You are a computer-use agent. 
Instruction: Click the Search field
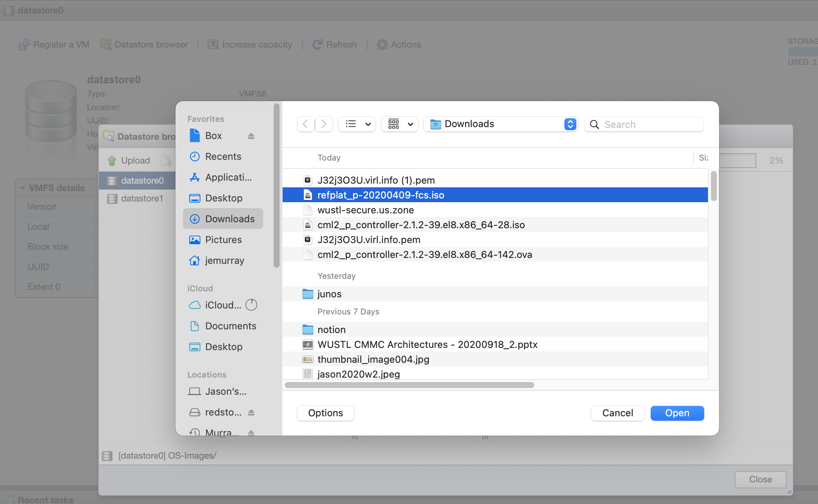(644, 124)
